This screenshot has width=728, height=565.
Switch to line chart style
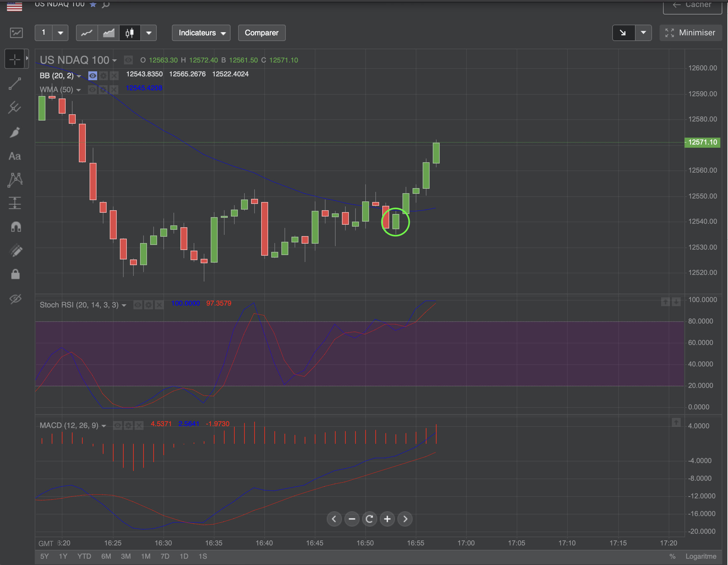click(x=87, y=33)
